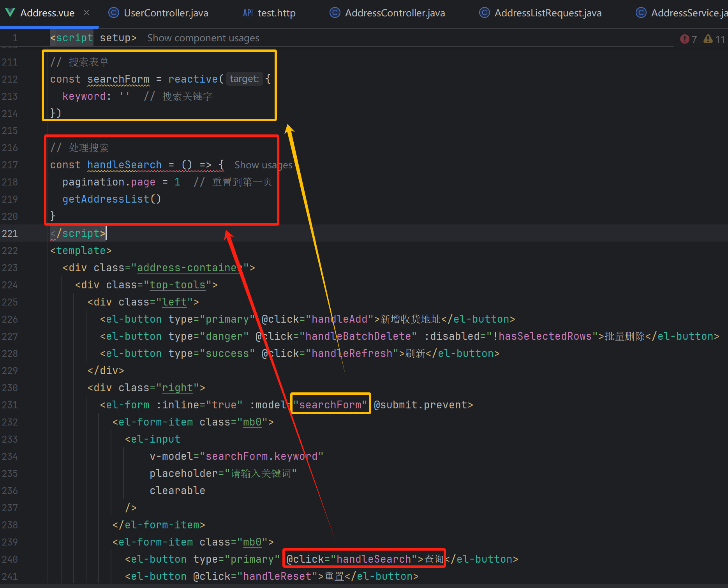Click the clearable attribute on line 236
Viewport: 728px width, 588px height.
click(x=177, y=491)
